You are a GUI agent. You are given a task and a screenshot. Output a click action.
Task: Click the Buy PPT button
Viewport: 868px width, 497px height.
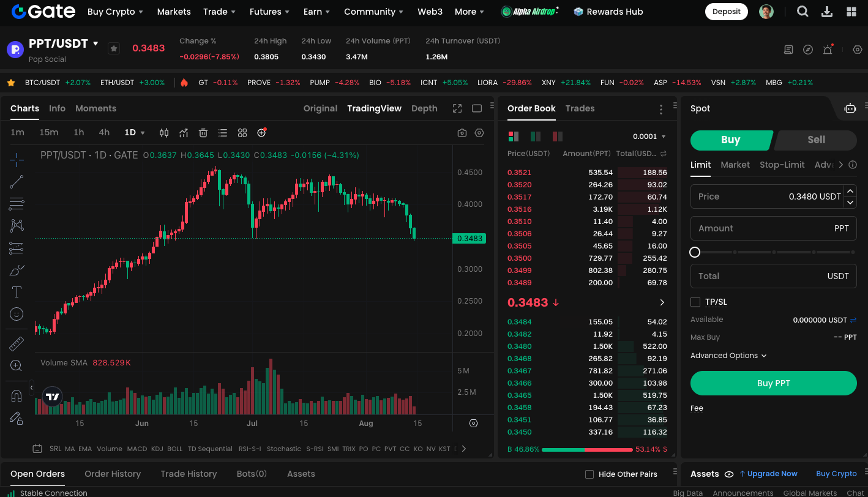pyautogui.click(x=774, y=383)
